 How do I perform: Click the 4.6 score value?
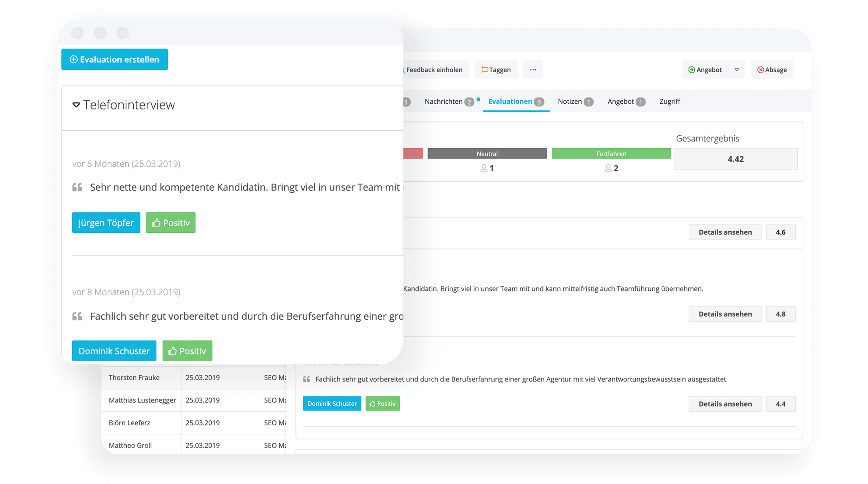click(x=780, y=232)
